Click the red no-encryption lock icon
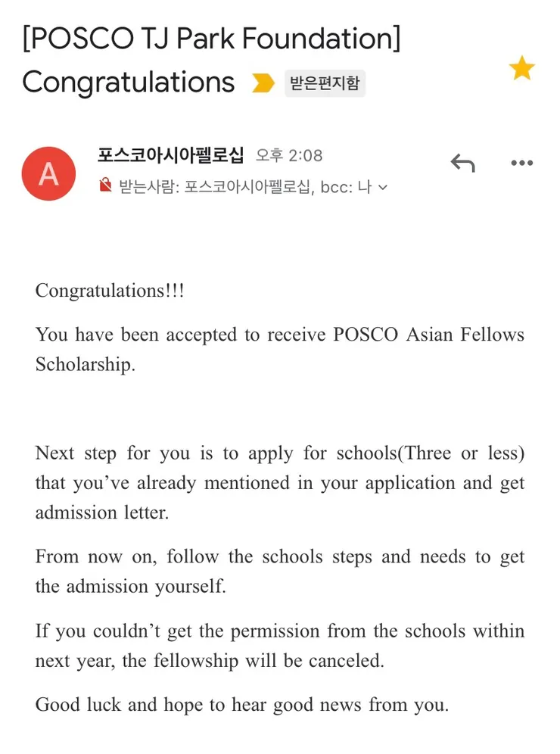560x754 pixels. [x=106, y=185]
